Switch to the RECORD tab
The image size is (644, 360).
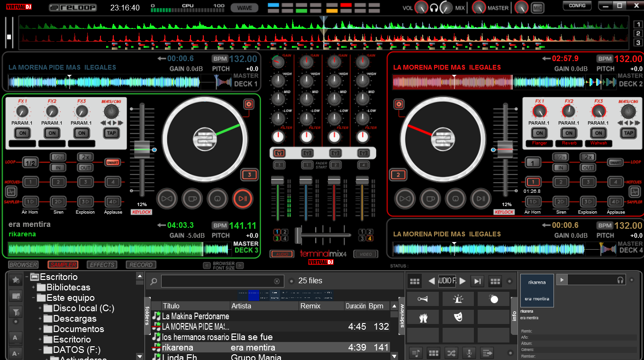(x=141, y=265)
